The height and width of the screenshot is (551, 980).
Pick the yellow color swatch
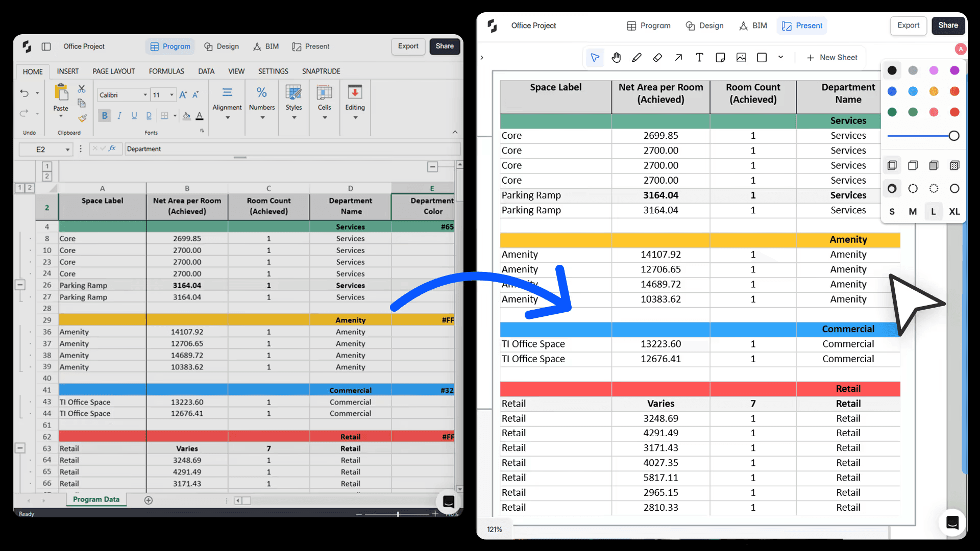(x=934, y=91)
